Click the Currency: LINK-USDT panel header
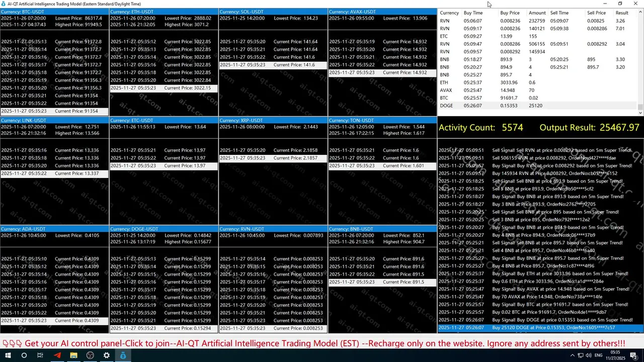The image size is (644, 362). [x=54, y=120]
